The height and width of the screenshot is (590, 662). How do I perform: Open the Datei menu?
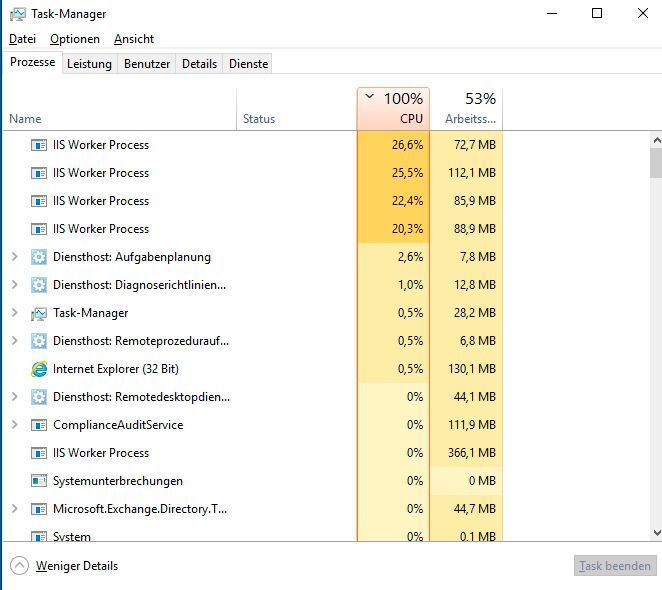(22, 39)
